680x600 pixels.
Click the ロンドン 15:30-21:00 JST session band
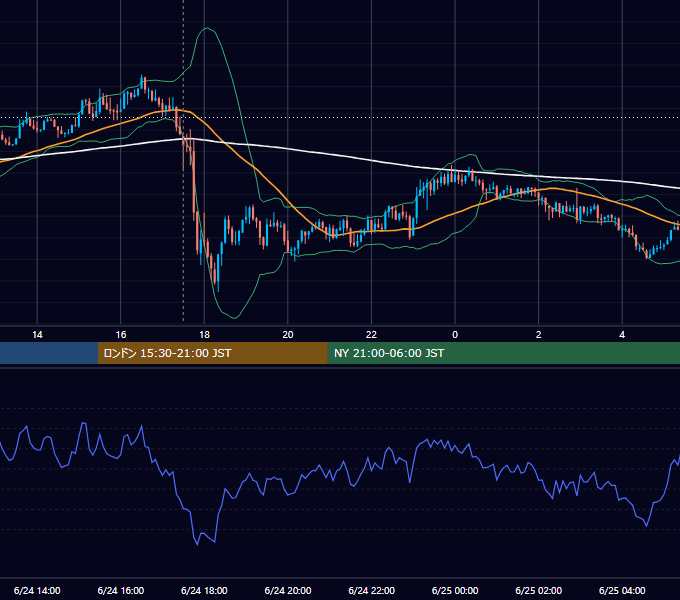click(212, 353)
